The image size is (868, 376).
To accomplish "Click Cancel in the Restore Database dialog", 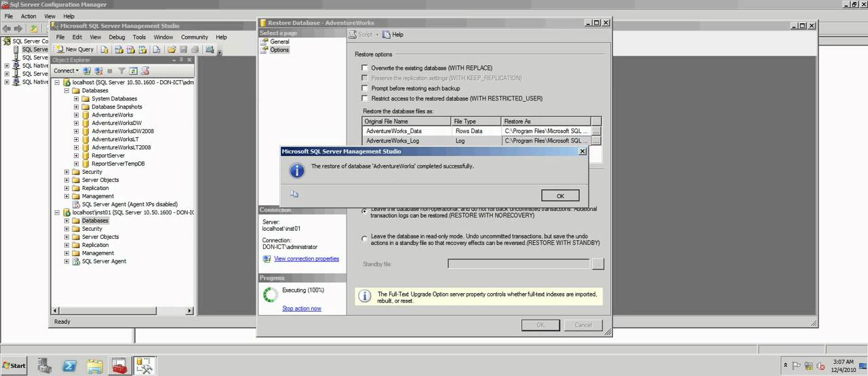I will click(583, 325).
